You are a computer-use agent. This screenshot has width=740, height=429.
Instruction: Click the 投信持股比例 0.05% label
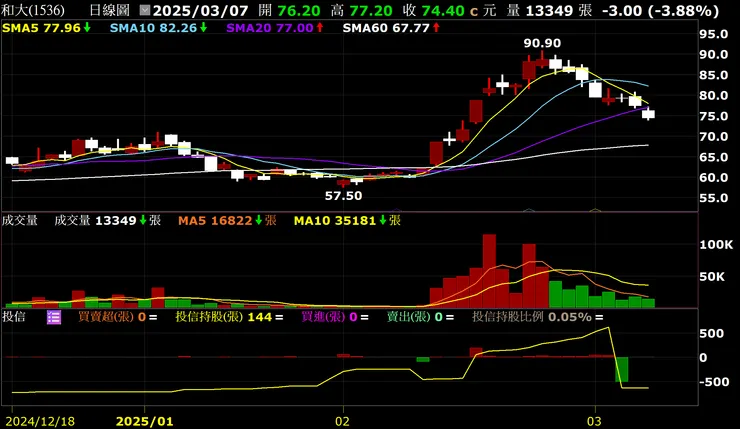(x=538, y=317)
